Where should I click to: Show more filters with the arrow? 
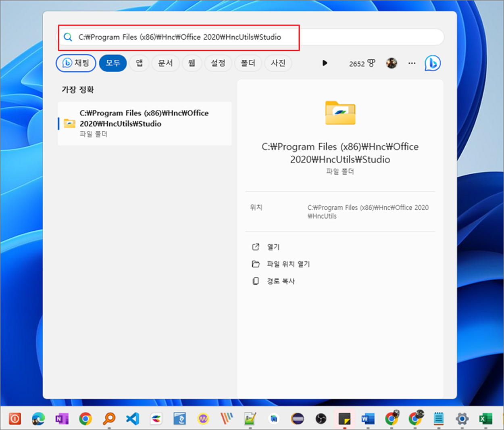pyautogui.click(x=325, y=63)
